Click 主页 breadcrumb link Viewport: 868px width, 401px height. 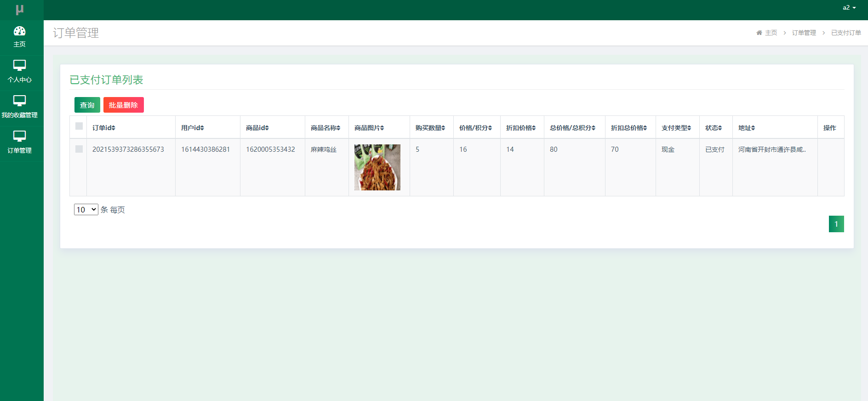pyautogui.click(x=771, y=33)
